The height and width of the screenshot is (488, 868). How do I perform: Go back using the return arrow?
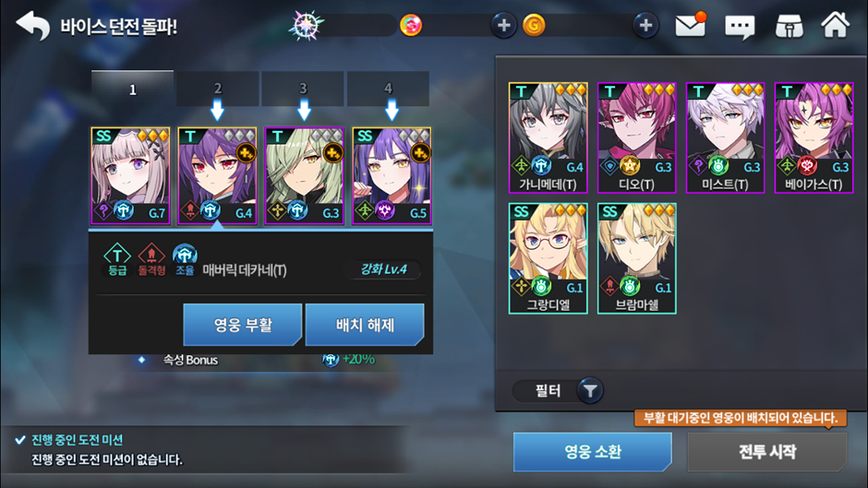(32, 26)
